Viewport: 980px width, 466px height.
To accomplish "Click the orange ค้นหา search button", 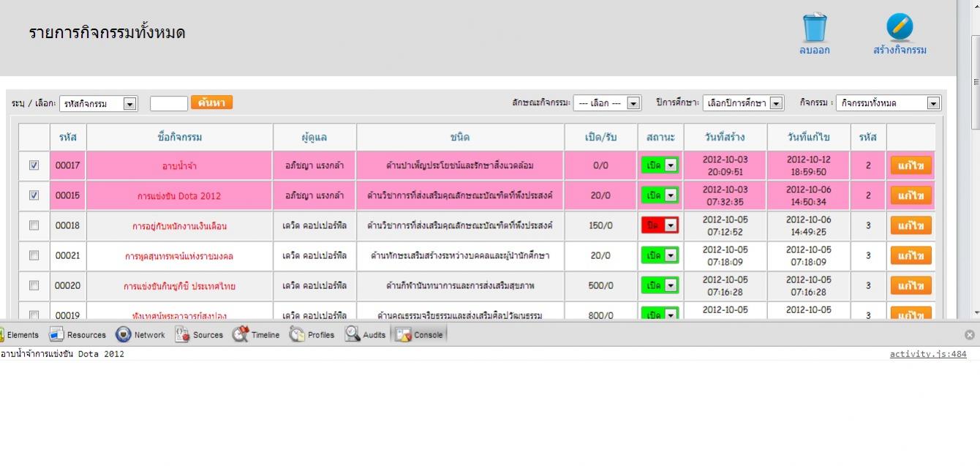I will coord(212,102).
